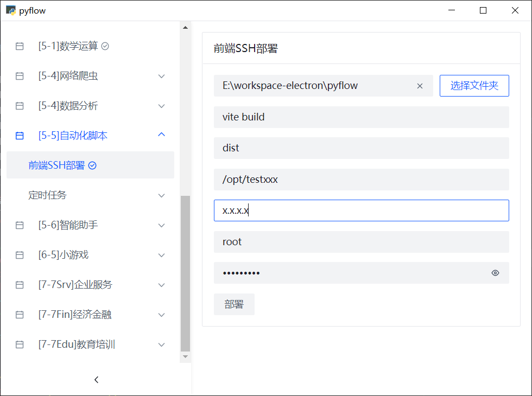Expand the [5-4]数据分析 menu chevron

pos(161,106)
